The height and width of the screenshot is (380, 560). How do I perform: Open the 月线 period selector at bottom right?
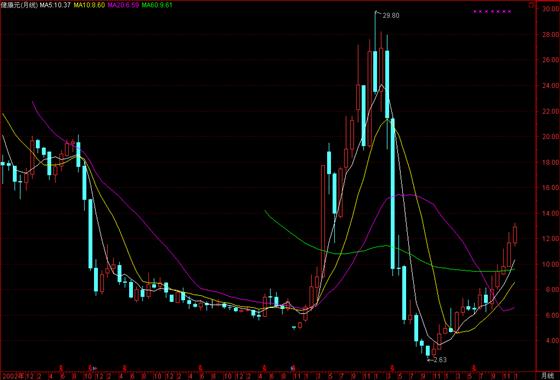tap(547, 376)
